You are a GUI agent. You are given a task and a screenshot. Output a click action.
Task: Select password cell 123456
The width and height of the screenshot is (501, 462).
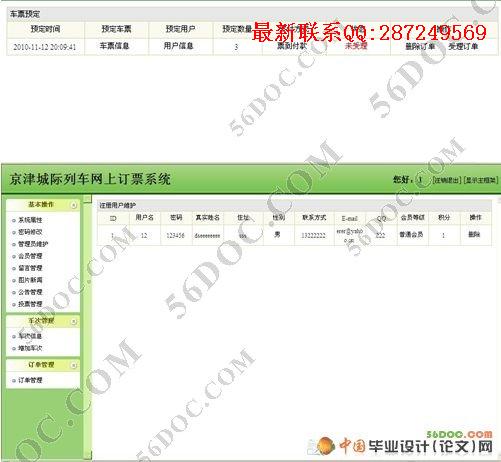coord(175,235)
